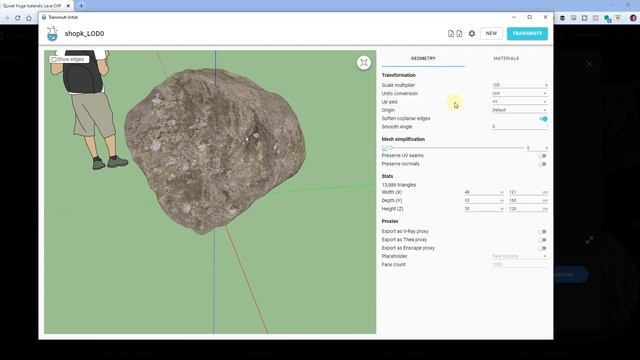Click the shopk_LOD0 file name
The width and height of the screenshot is (640, 360).
(x=84, y=34)
